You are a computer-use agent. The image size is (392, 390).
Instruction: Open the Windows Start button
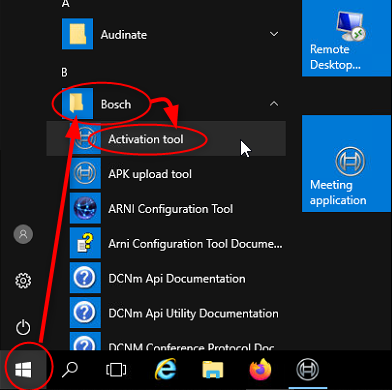tap(23, 370)
